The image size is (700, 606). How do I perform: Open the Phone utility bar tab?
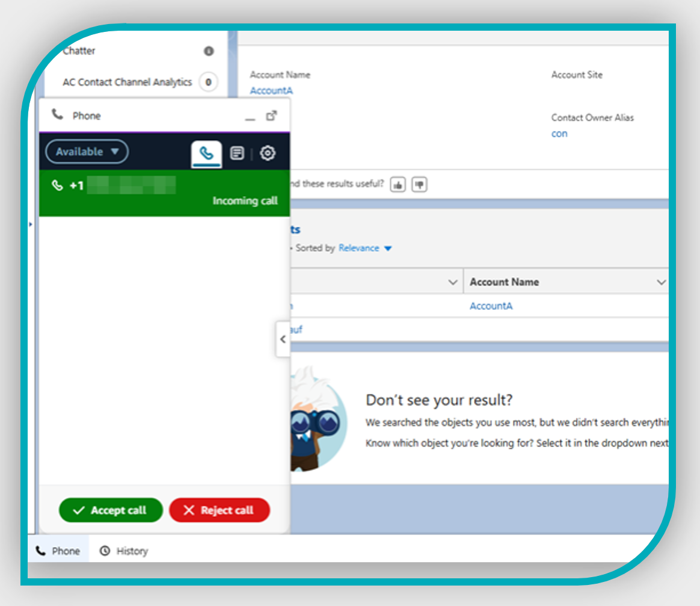(x=58, y=551)
